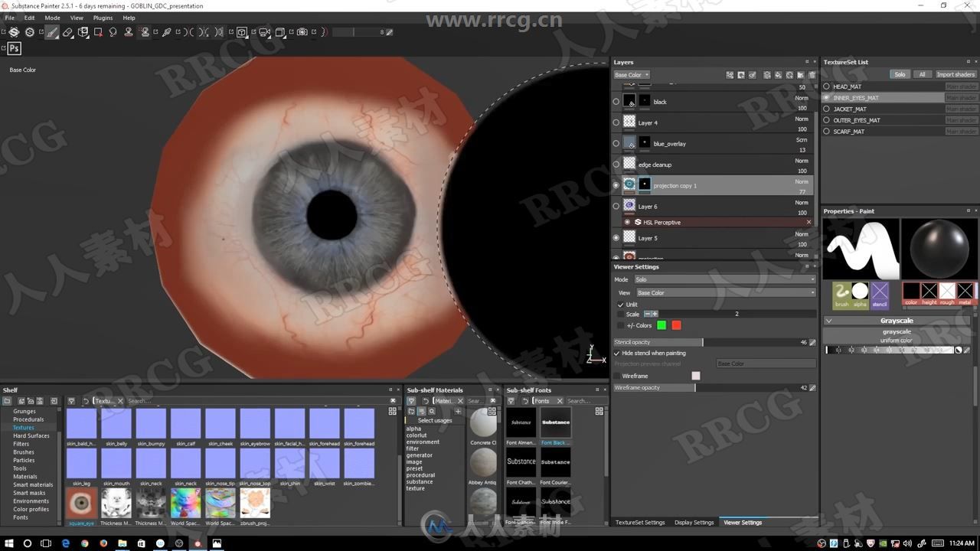
Task: Click the Export to Photoshop Ps icon
Action: coord(14,48)
